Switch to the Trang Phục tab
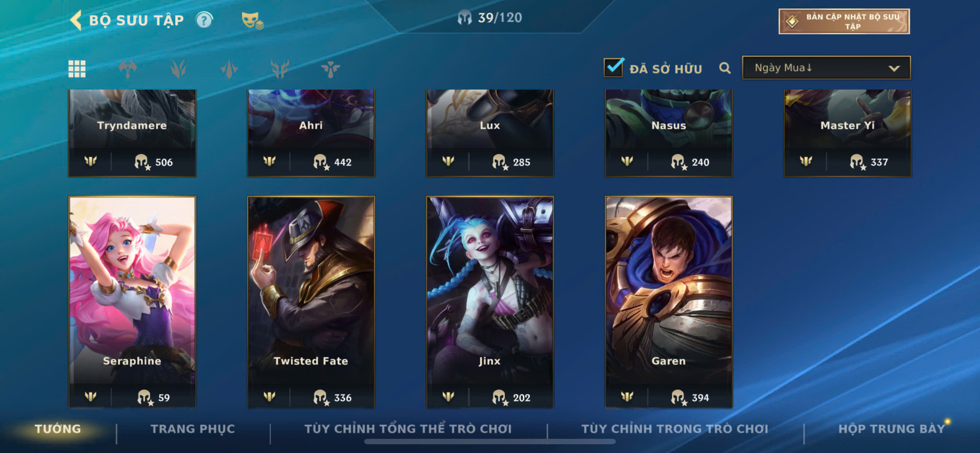 click(193, 429)
